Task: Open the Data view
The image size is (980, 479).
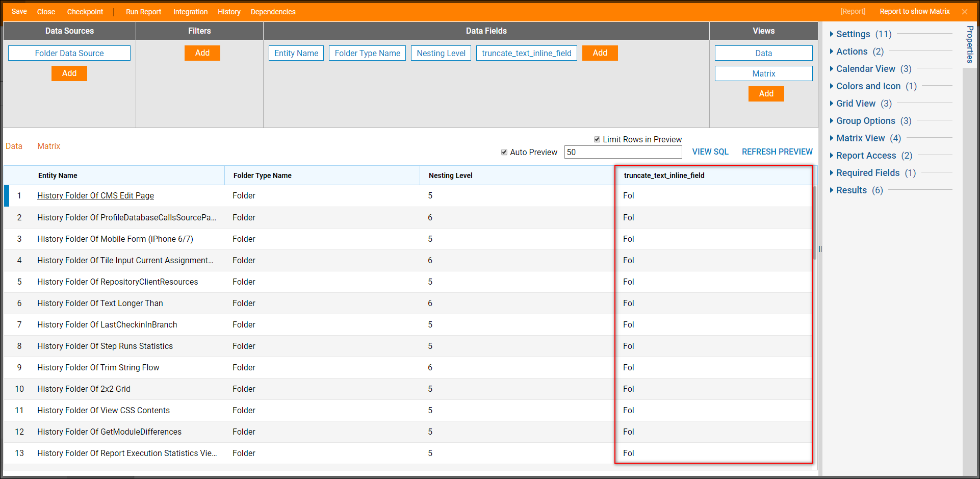Action: click(764, 53)
